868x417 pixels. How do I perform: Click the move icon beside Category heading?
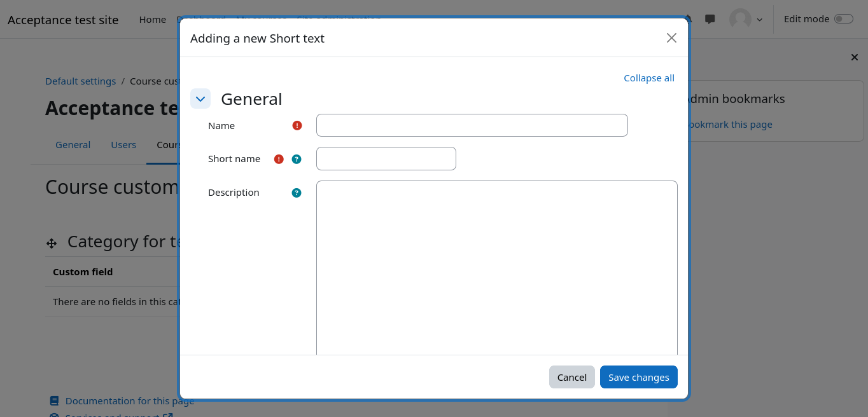coord(52,243)
